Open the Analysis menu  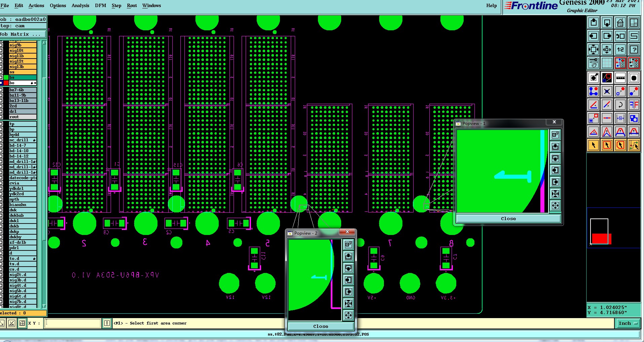(80, 6)
